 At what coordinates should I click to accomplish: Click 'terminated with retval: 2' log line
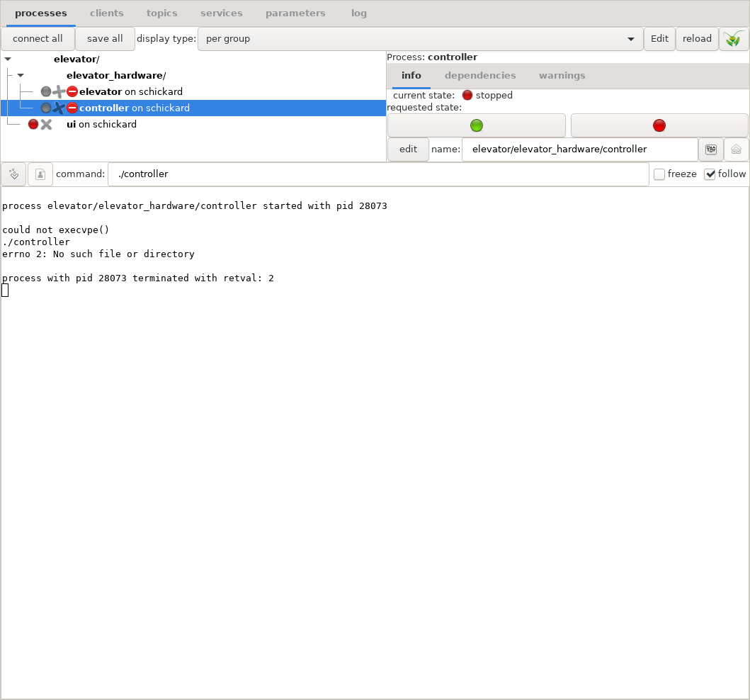pyautogui.click(x=138, y=278)
